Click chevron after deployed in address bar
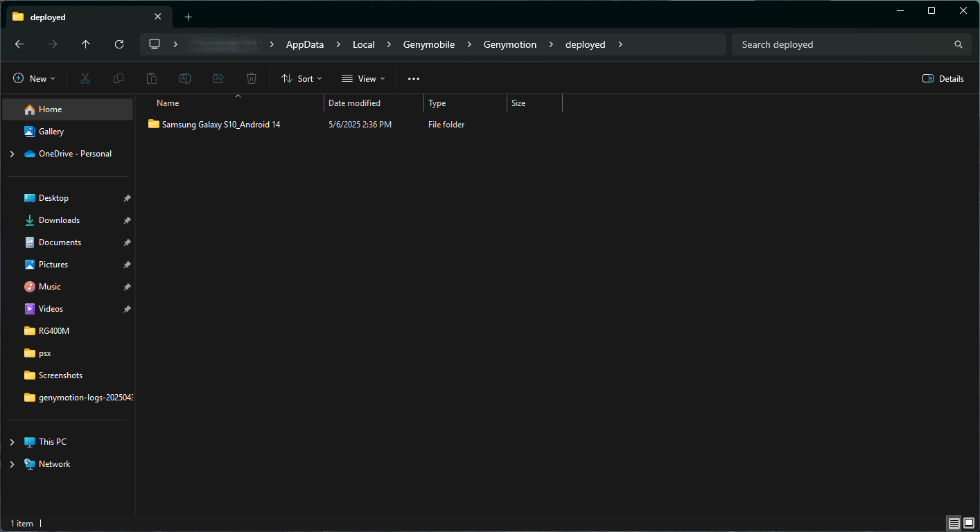 coord(620,44)
